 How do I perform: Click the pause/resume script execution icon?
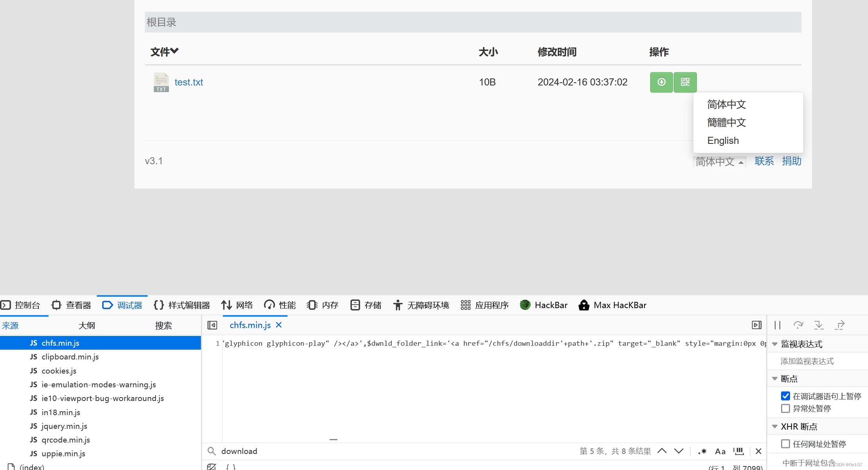[777, 325]
